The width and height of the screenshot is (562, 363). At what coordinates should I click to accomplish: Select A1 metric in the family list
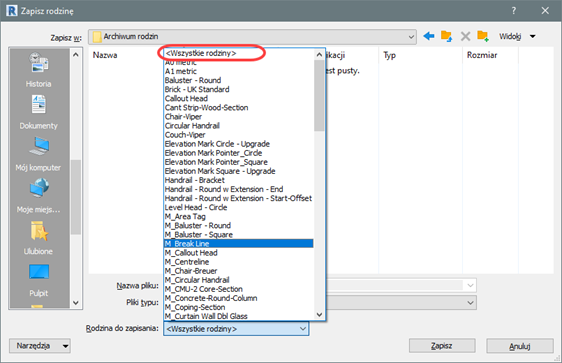click(181, 71)
